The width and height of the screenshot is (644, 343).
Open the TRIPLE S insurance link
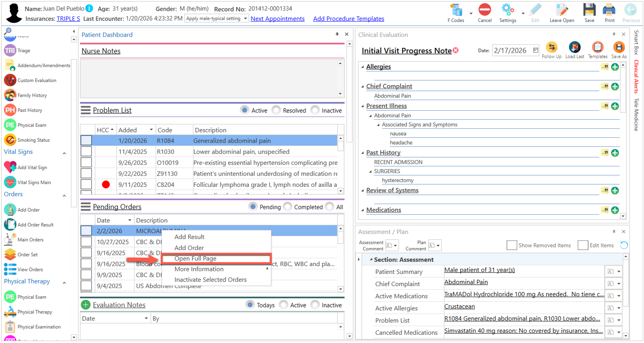point(68,18)
